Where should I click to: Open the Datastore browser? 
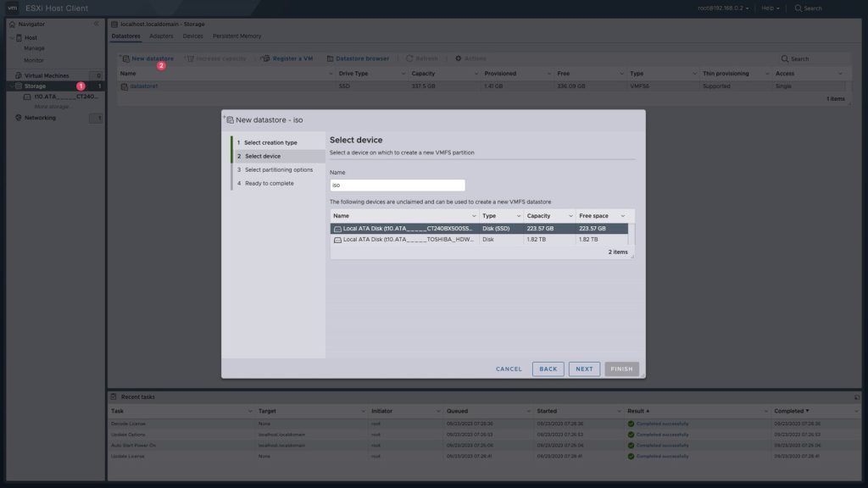(358, 58)
